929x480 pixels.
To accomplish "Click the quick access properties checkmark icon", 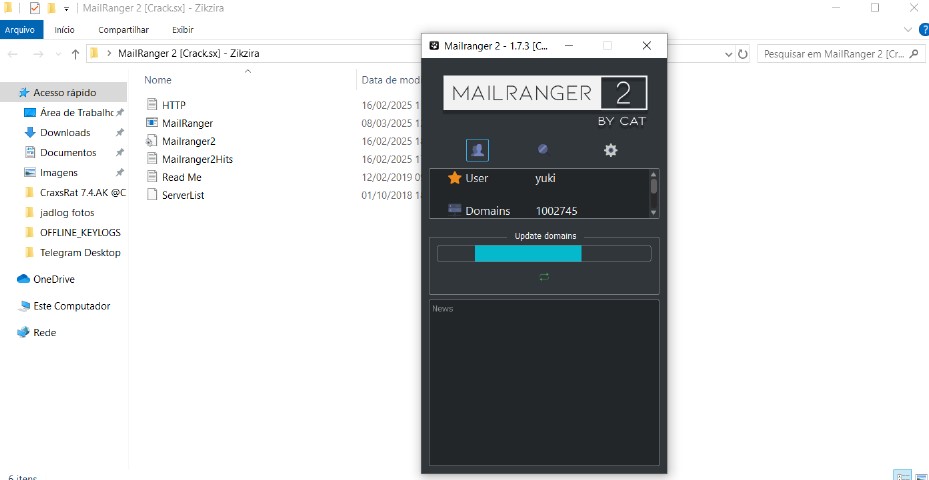I will [34, 8].
